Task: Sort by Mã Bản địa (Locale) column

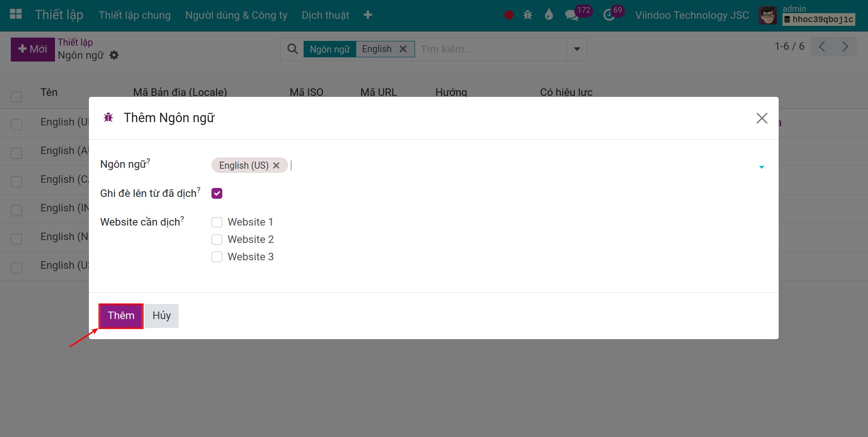Action: (x=180, y=92)
